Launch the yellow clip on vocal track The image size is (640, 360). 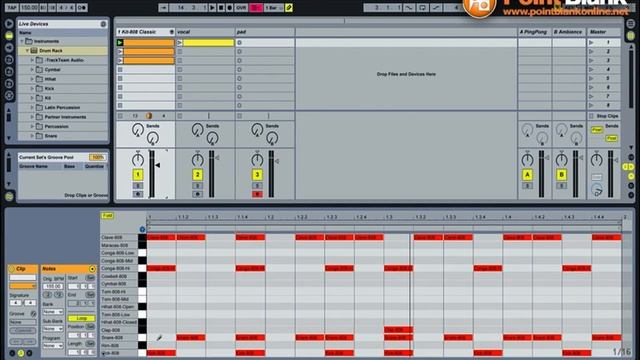click(180, 42)
